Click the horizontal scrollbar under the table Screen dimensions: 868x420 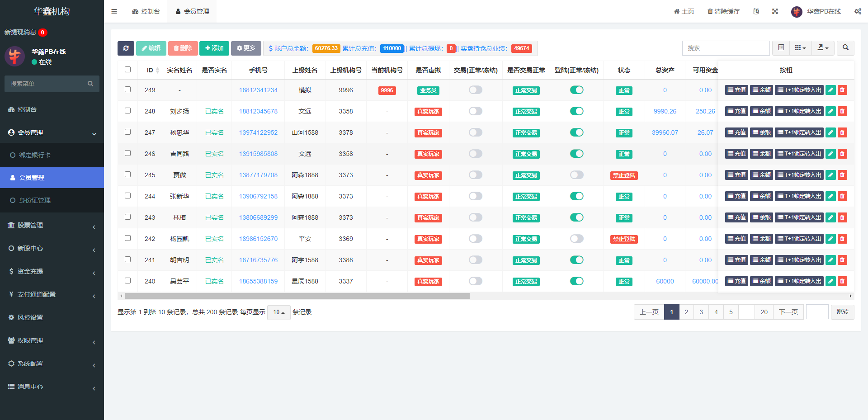pos(297,296)
